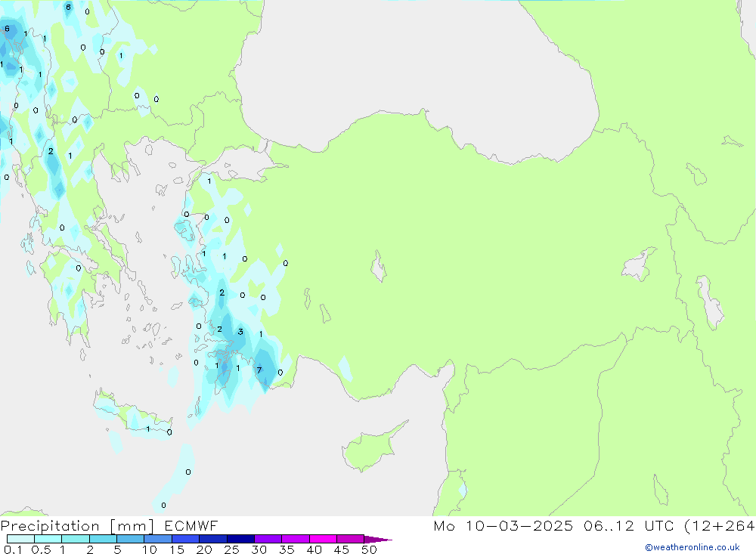Click the 10–15 mm legend color swatch
756x554 pixels.
coord(158,539)
